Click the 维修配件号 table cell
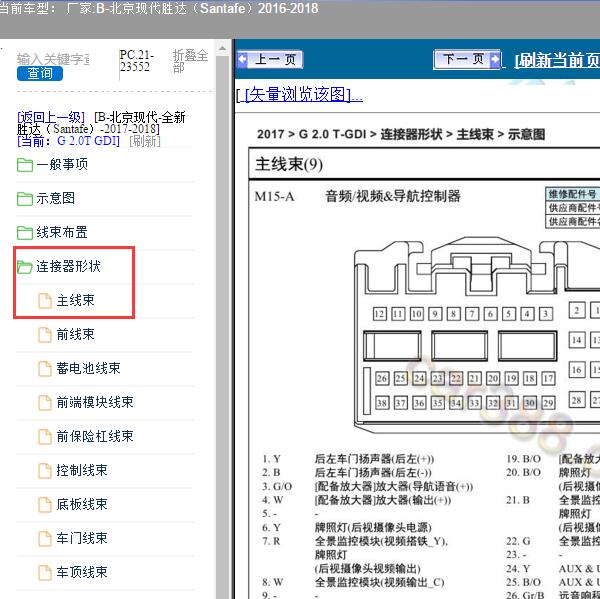The image size is (600, 599). [x=572, y=194]
